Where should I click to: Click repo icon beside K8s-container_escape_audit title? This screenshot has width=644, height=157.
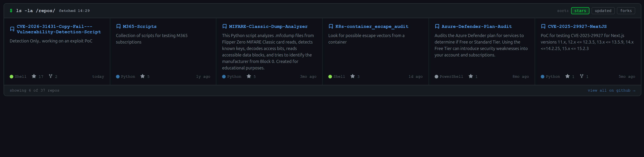(x=331, y=26)
